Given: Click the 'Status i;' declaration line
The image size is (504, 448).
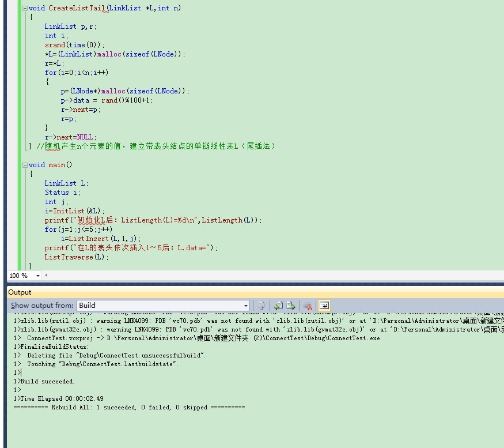Looking at the screenshot, I should pyautogui.click(x=62, y=193).
